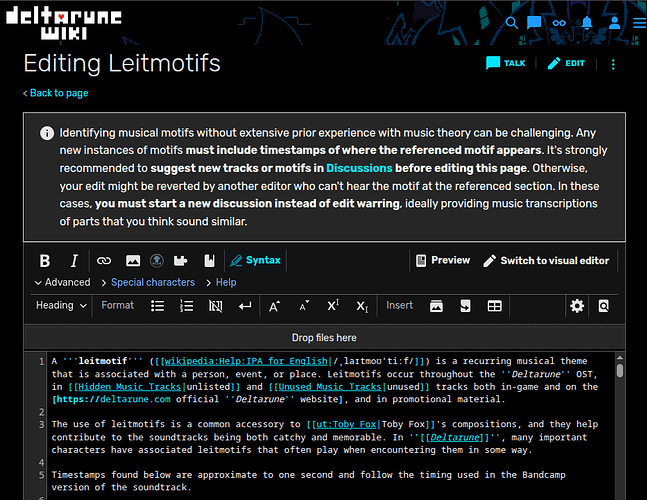
Task: Open the user profile icon
Action: [x=614, y=23]
